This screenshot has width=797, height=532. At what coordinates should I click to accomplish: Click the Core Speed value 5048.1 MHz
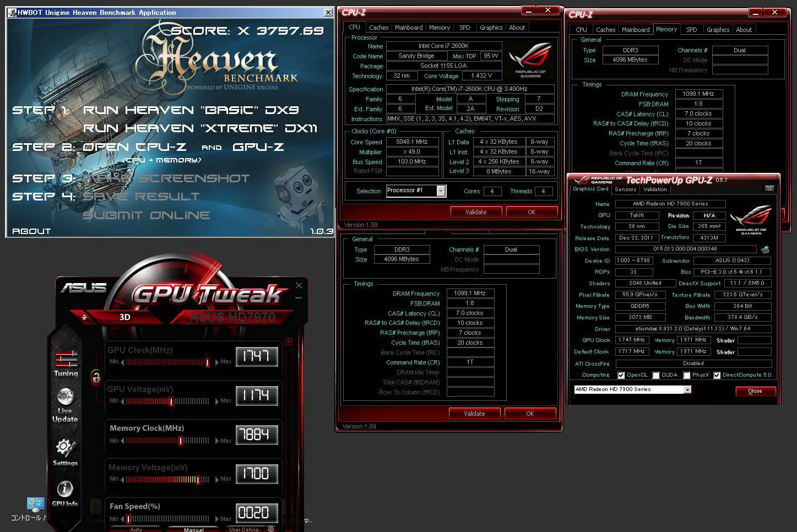pyautogui.click(x=412, y=142)
